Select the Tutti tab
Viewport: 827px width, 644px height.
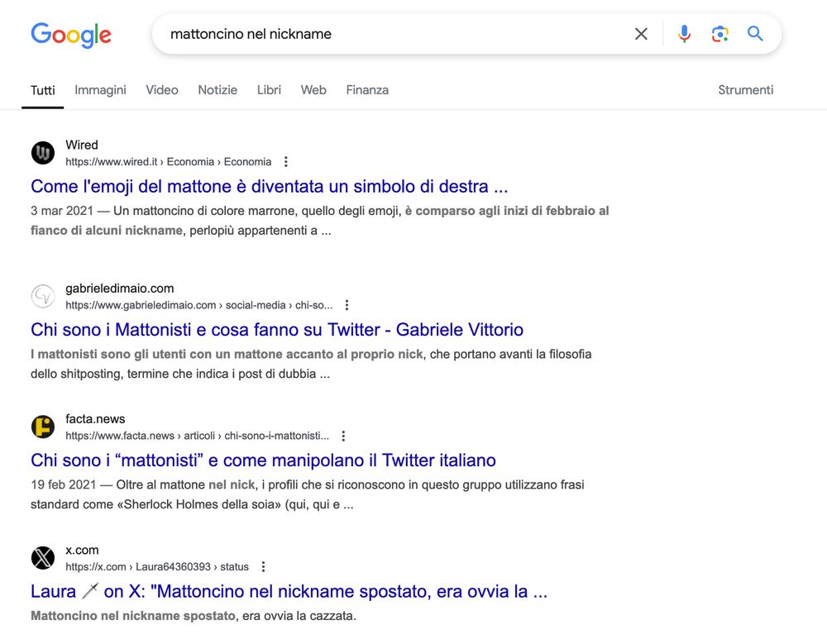pos(43,90)
